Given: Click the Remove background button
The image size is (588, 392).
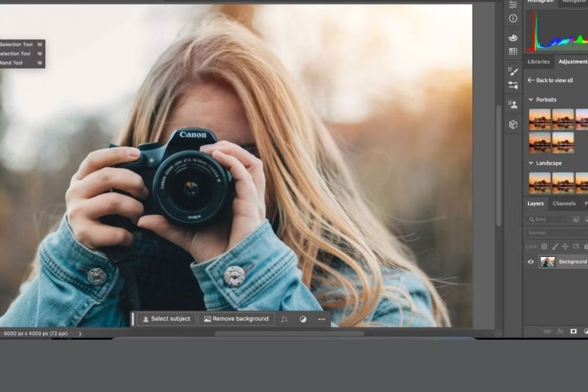Looking at the screenshot, I should (x=236, y=319).
